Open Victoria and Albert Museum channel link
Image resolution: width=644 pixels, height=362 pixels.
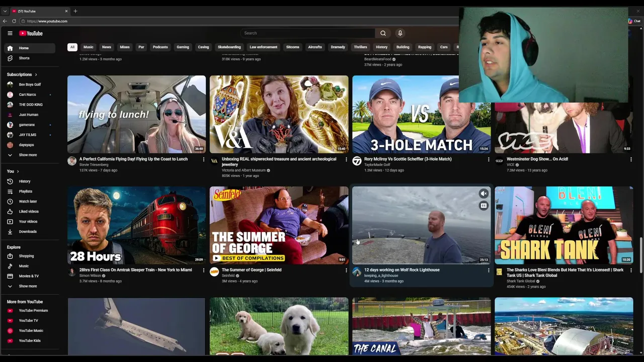(x=244, y=170)
